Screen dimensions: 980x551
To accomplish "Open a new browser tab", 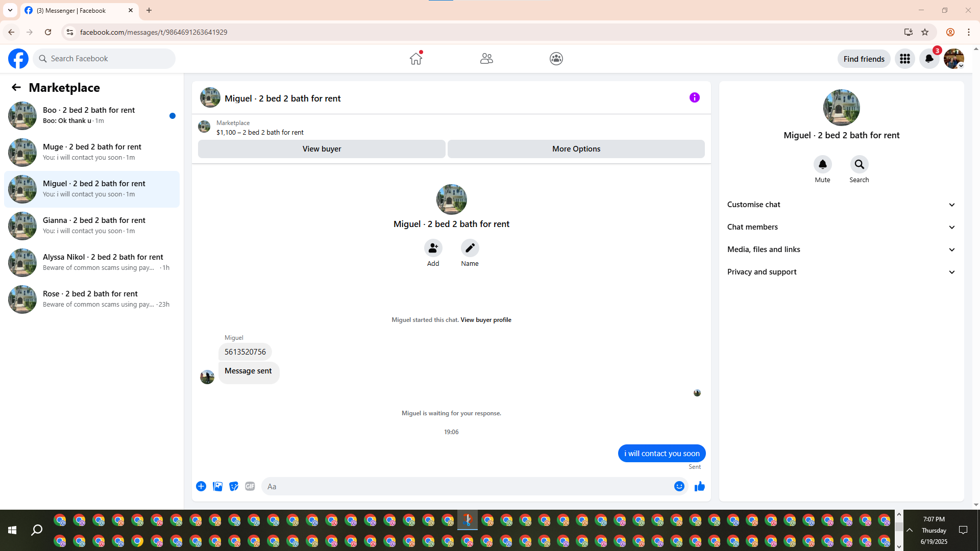I will click(149, 10).
